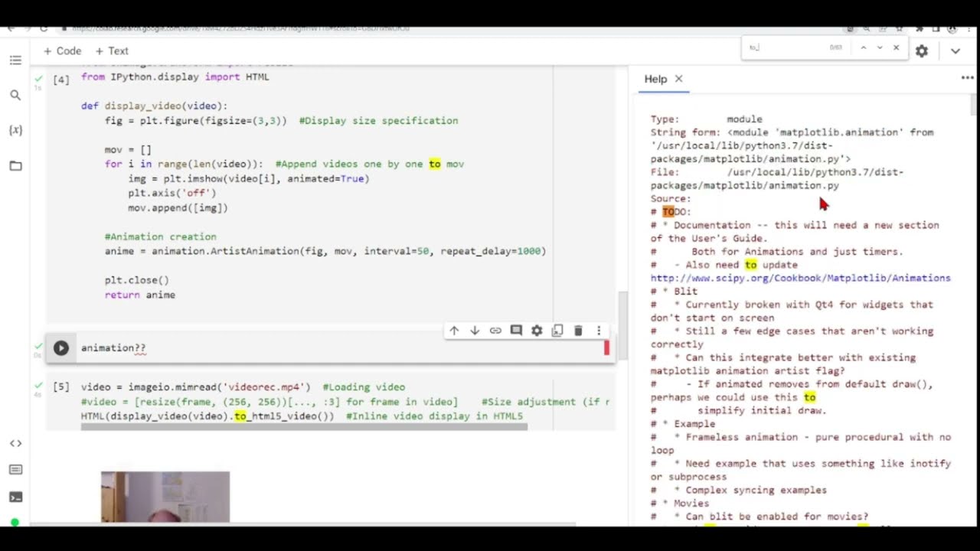980x551 pixels.
Task: Open the code snippets sidebar icon
Action: click(x=15, y=443)
